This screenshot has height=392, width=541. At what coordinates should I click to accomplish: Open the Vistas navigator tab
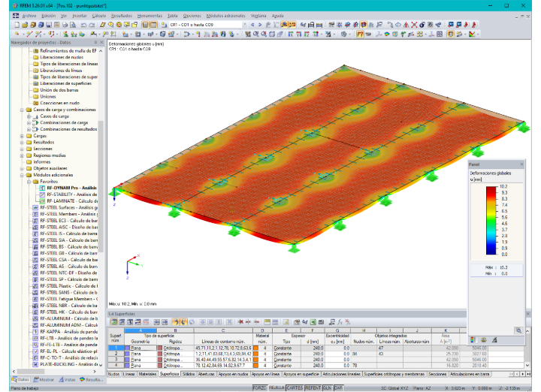coord(67,379)
